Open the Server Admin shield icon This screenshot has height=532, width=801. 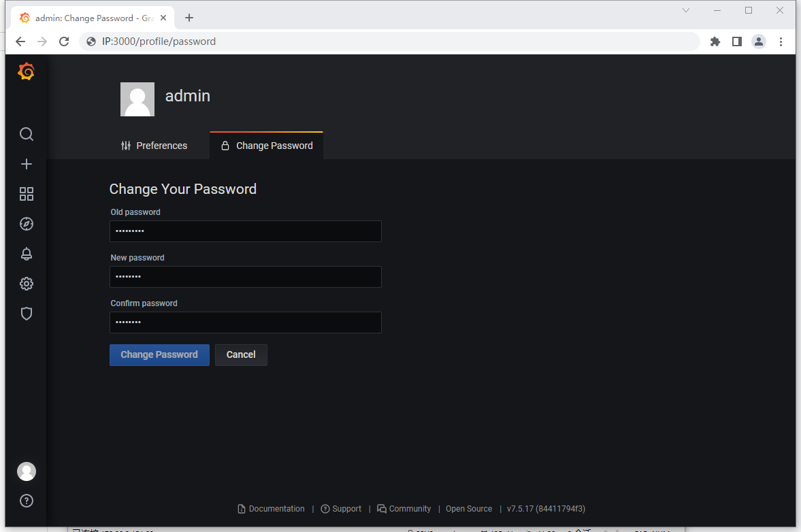click(x=27, y=314)
